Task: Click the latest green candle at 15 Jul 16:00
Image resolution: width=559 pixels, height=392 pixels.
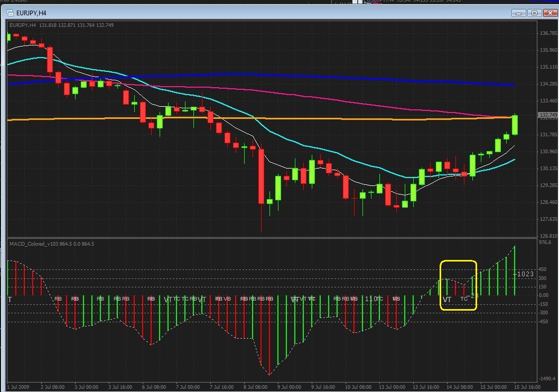Action: [515, 124]
